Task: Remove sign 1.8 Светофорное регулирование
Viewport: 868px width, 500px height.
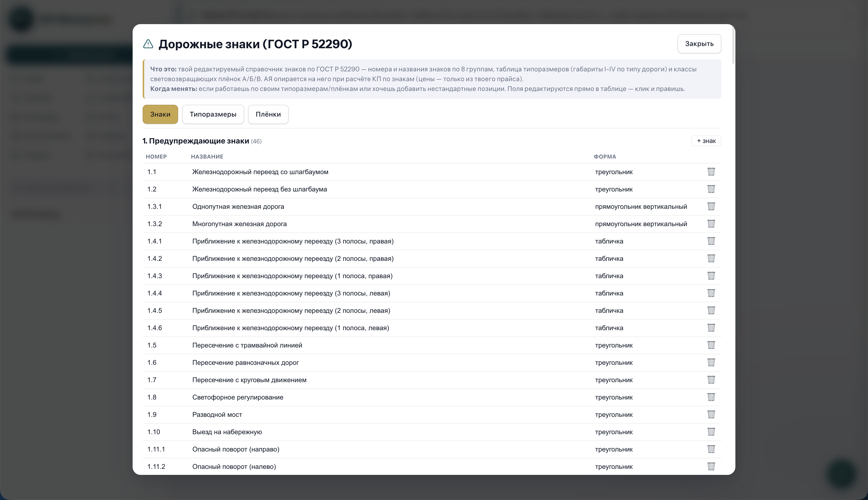Action: pyautogui.click(x=711, y=397)
